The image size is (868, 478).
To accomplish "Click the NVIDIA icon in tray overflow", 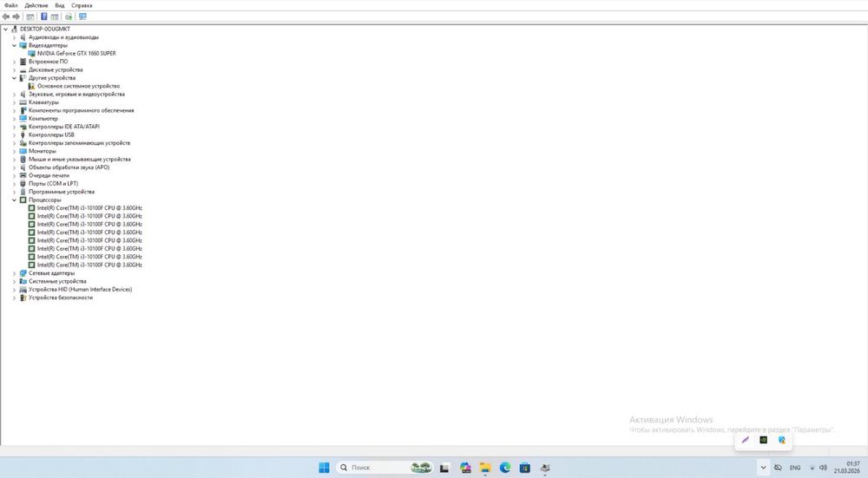I will click(763, 440).
